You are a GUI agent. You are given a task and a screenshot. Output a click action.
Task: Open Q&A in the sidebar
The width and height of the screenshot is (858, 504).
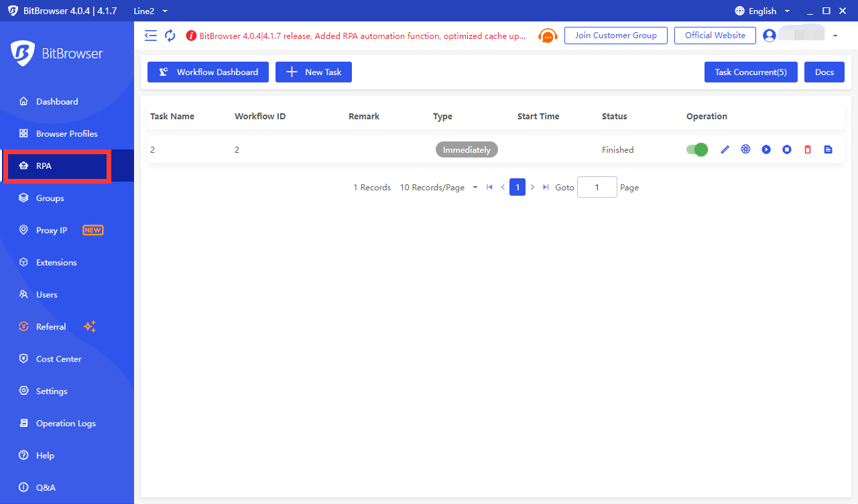pos(67,488)
